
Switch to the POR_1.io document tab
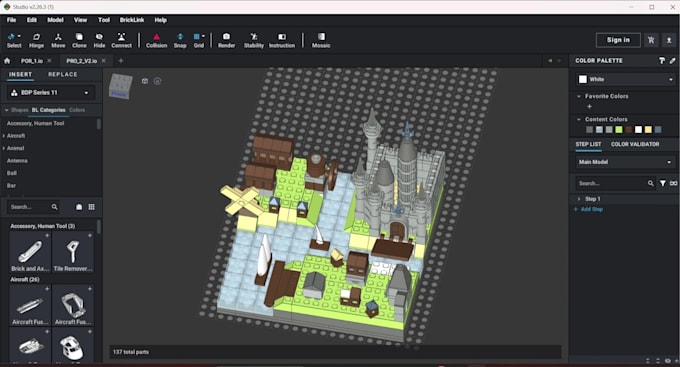click(32, 61)
